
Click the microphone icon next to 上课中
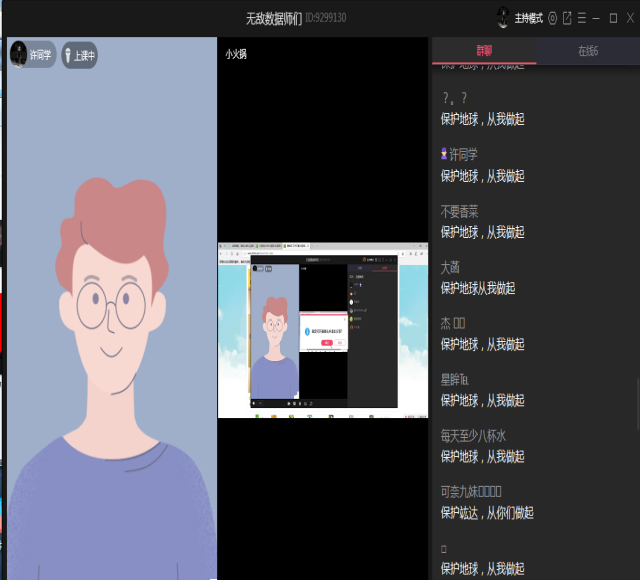69,56
